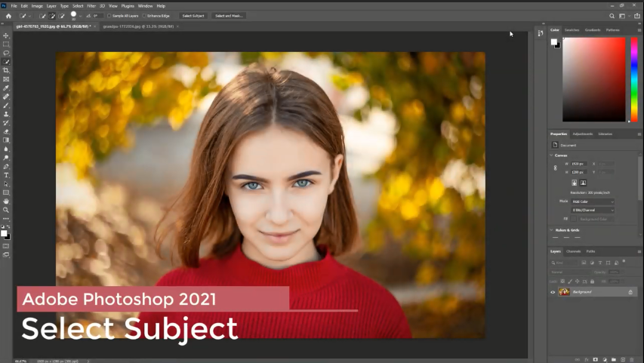Screen dimensions: 644x363
Task: Open search with magnifier icon top right
Action: click(612, 16)
